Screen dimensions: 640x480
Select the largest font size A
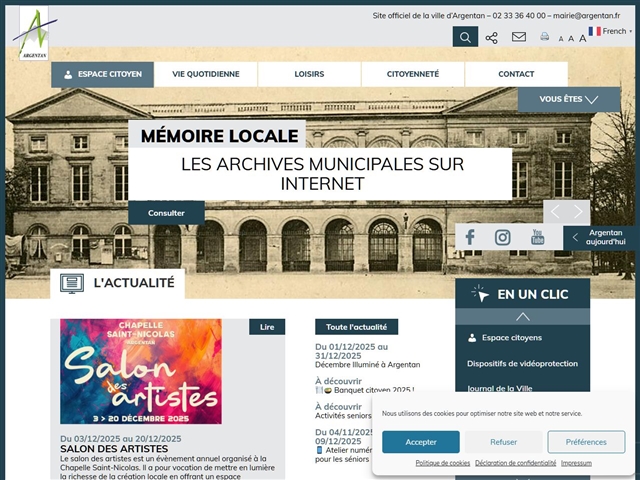point(583,38)
